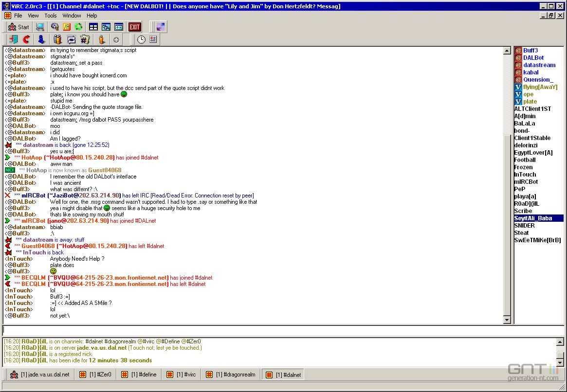Click the ViRC icon in title bar
The width and height of the screenshot is (567, 392).
(6, 6)
